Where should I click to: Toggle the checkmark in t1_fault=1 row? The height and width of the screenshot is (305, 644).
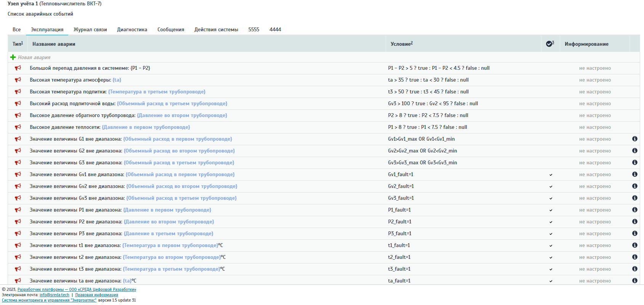(x=551, y=246)
